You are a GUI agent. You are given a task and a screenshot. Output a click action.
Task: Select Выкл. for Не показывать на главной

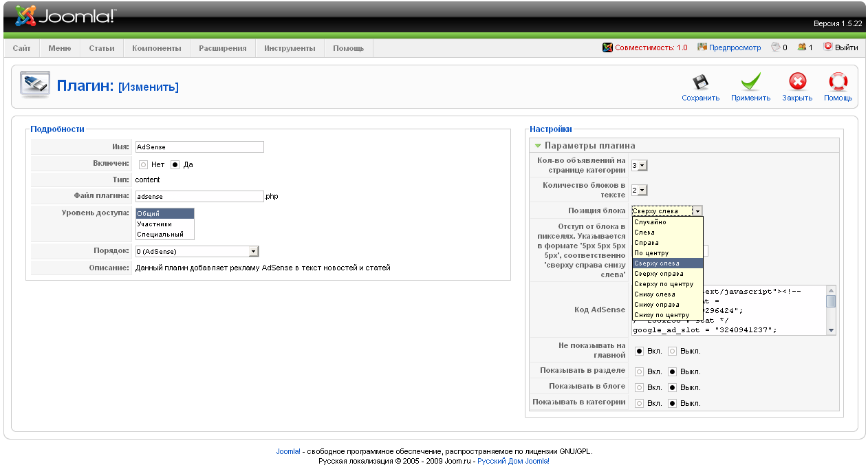(x=672, y=351)
